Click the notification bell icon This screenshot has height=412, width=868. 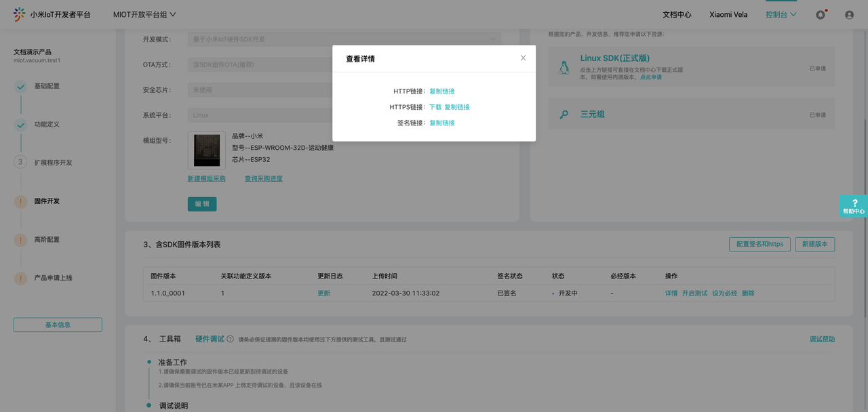[x=821, y=14]
